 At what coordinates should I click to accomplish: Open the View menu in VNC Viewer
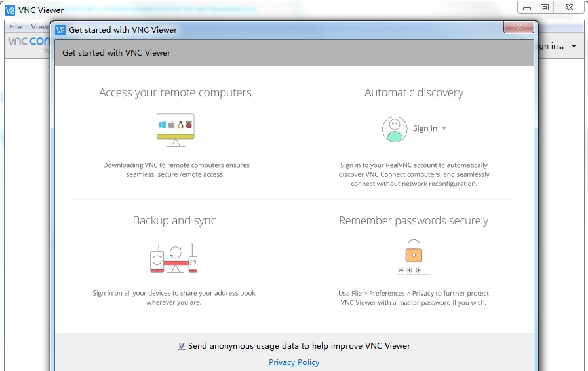click(39, 27)
